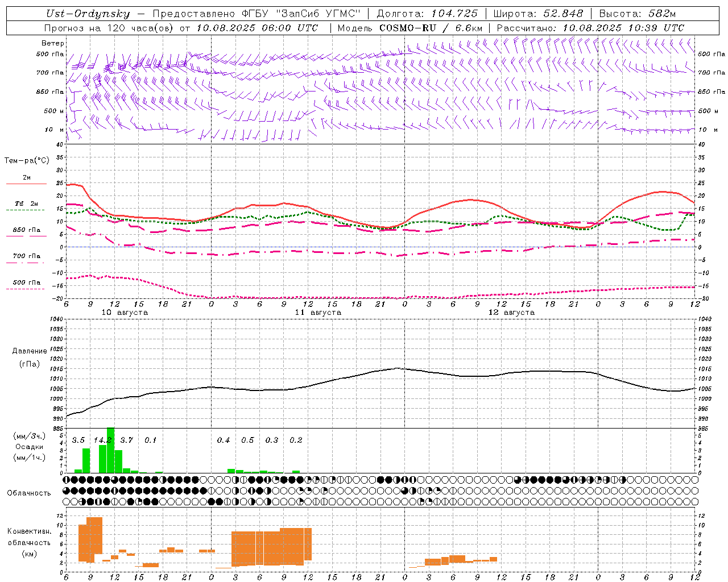728x582 pixels.
Task: Click the "10 августа" date label
Action: click(x=125, y=313)
